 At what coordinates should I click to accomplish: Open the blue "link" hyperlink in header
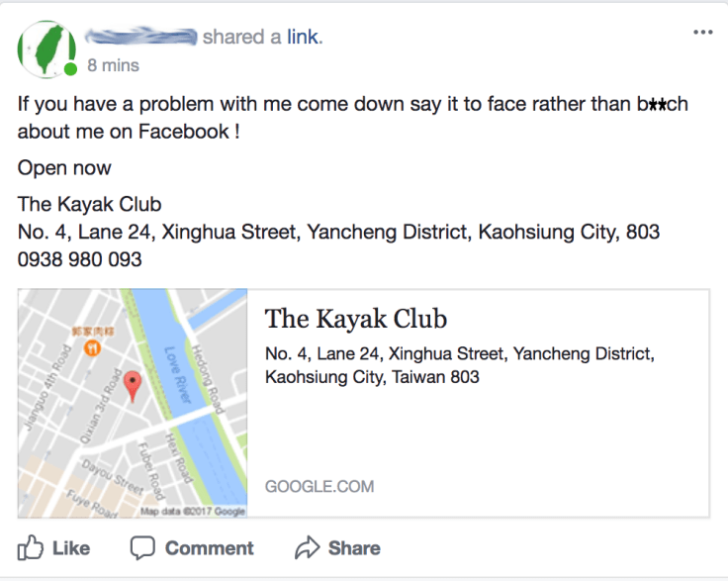303,38
